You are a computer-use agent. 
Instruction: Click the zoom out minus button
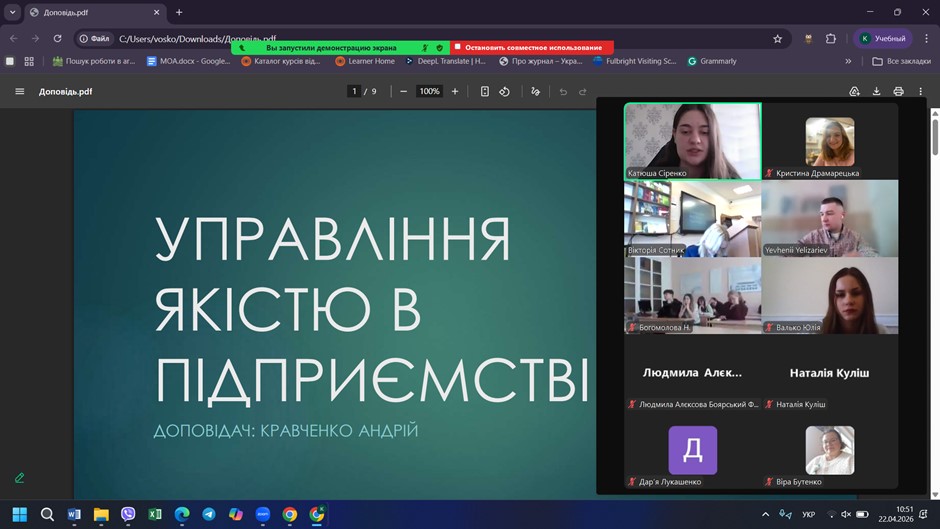click(x=403, y=91)
